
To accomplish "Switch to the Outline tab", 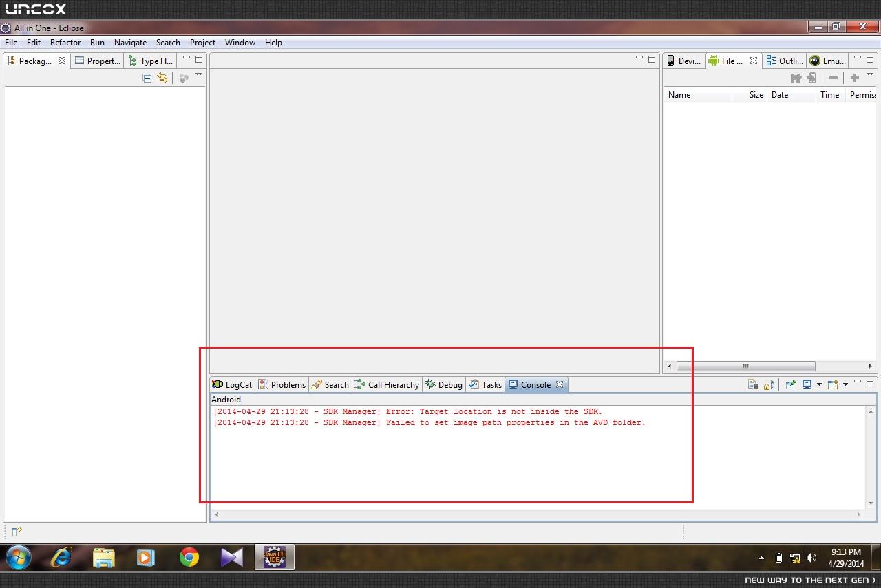I will pos(784,61).
